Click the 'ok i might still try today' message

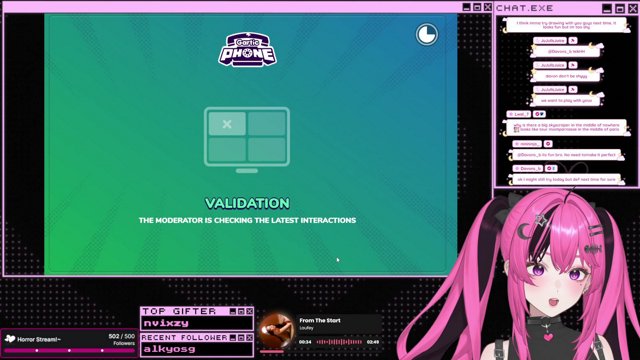(x=566, y=179)
